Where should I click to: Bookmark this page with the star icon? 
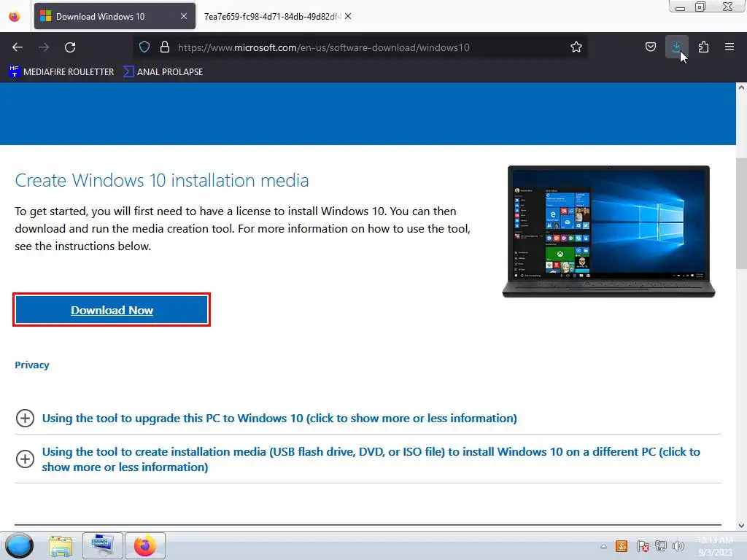(x=576, y=47)
